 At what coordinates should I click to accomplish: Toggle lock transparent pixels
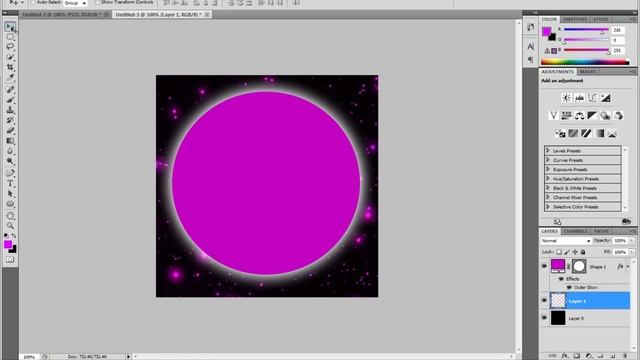coord(559,252)
